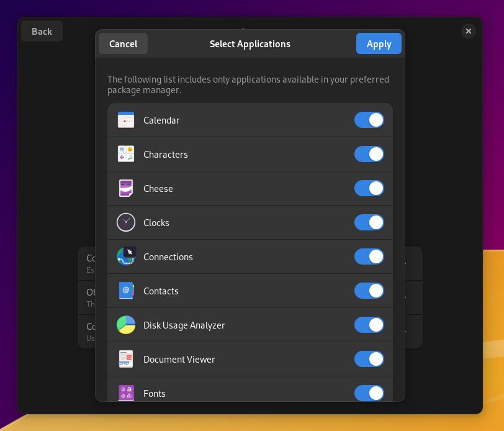Screen dimensions: 504x431
Task: Toggle off Disk Usage Analyzer
Action: click(369, 325)
